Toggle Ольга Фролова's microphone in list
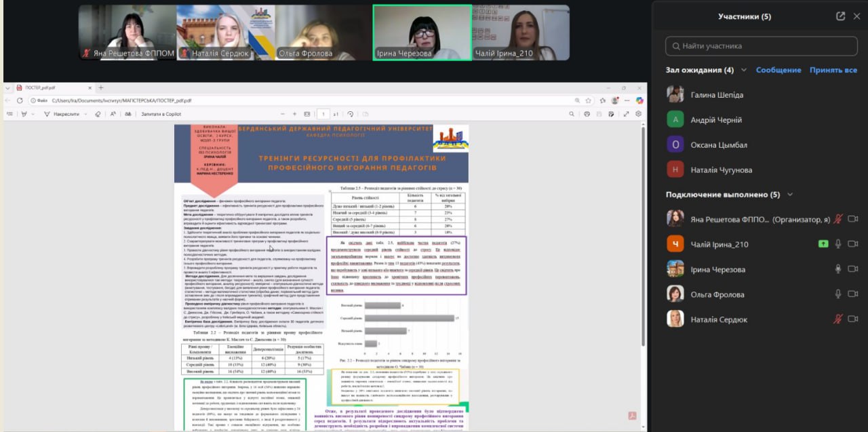 click(x=838, y=294)
